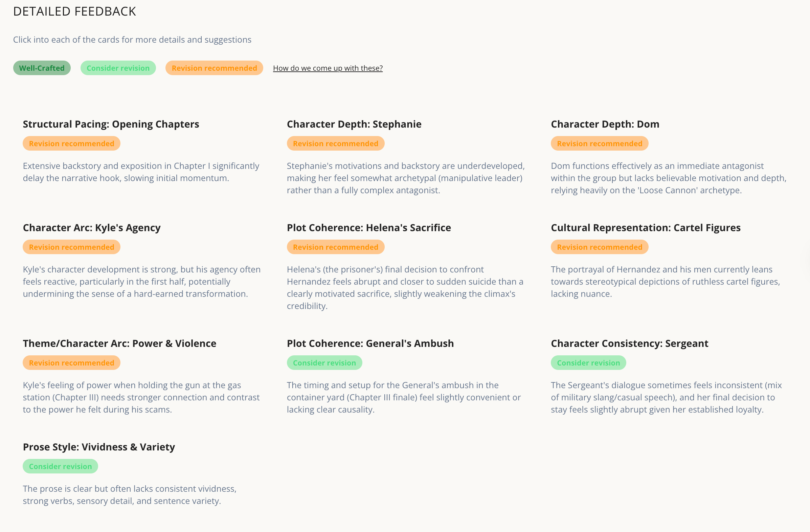The width and height of the screenshot is (810, 532).
Task: Click the Consider revision badge under Prose Style
Action: pyautogui.click(x=60, y=466)
